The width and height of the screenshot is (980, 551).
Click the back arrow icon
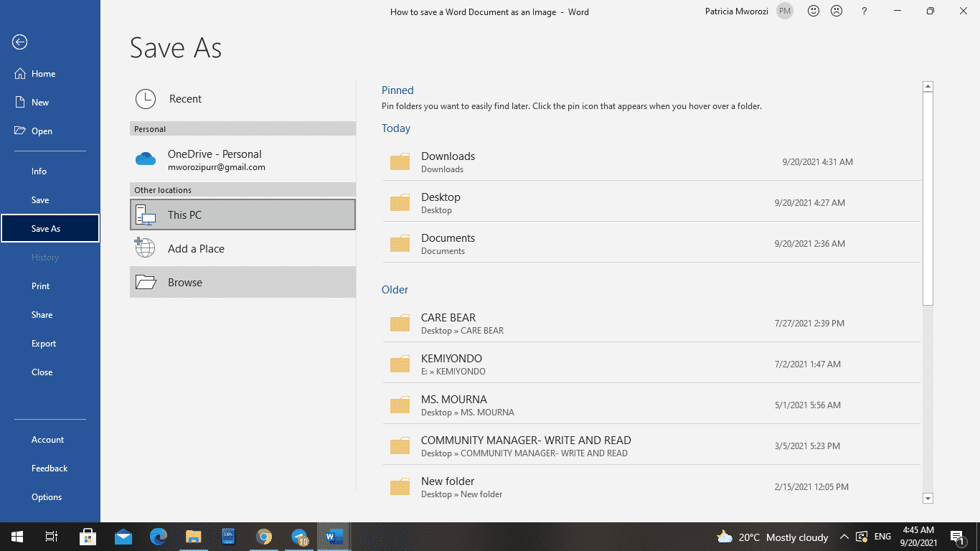click(20, 42)
